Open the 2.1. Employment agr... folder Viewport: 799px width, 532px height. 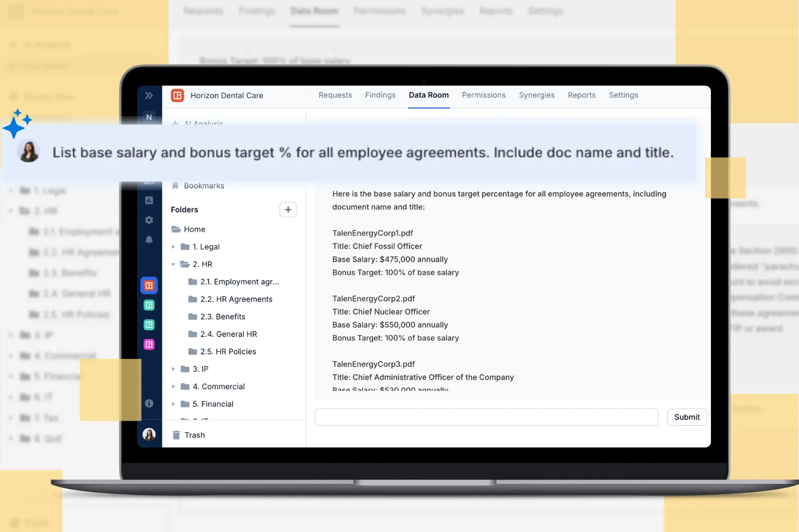point(240,281)
